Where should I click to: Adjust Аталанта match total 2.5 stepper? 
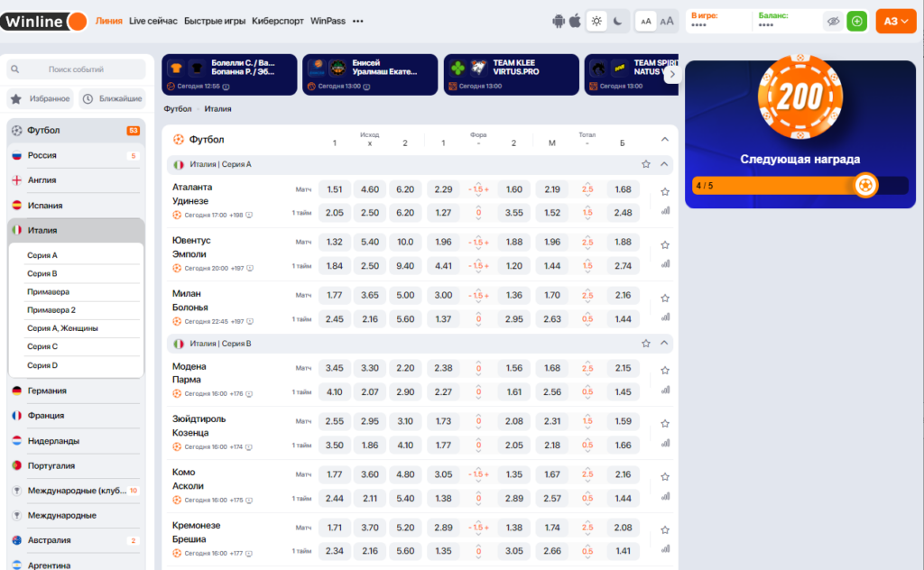click(587, 189)
